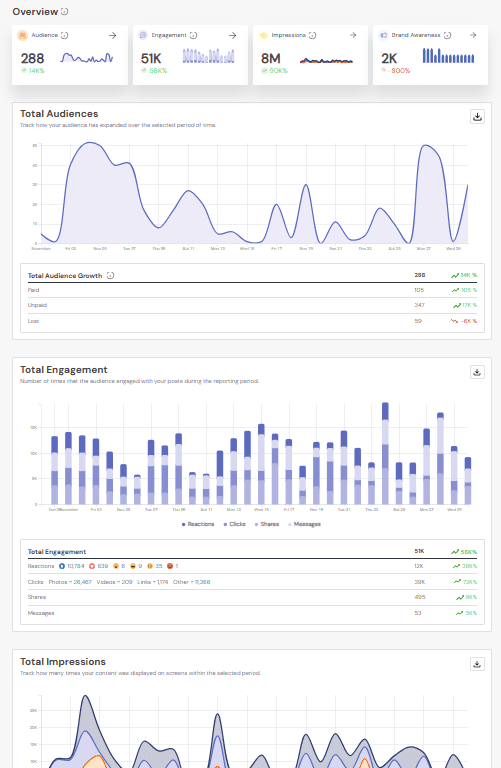501x768 pixels.
Task: Toggle the Messages legend series
Action: tap(305, 524)
